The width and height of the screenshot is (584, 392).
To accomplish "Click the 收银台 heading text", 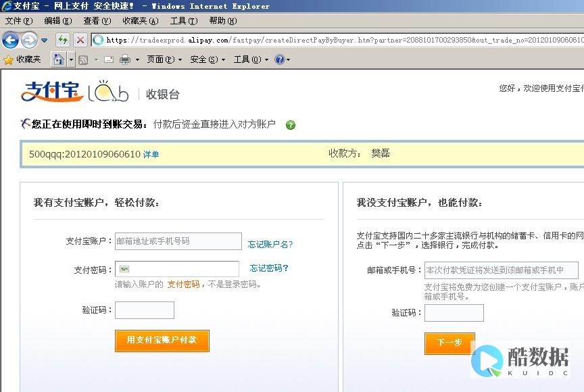I will 162,94.
